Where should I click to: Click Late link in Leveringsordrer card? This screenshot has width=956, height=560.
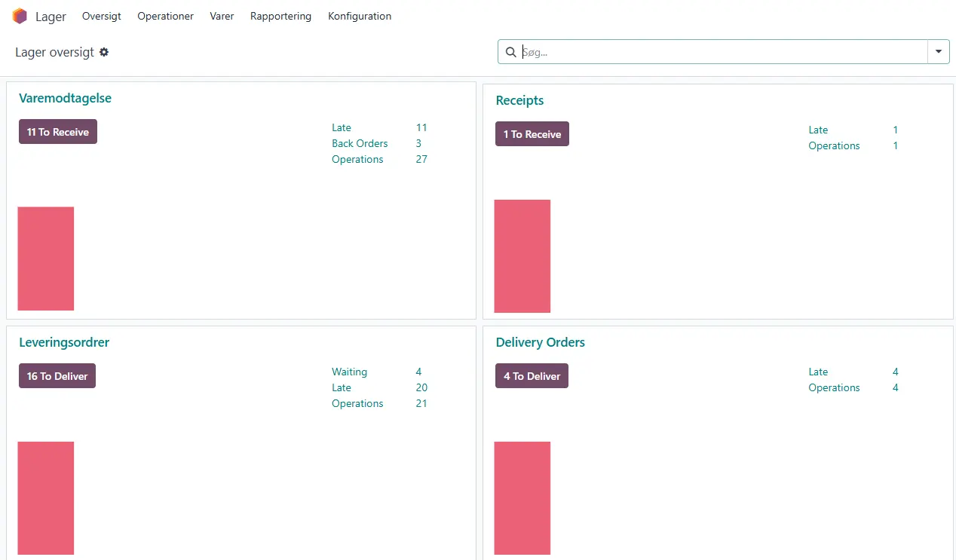342,387
